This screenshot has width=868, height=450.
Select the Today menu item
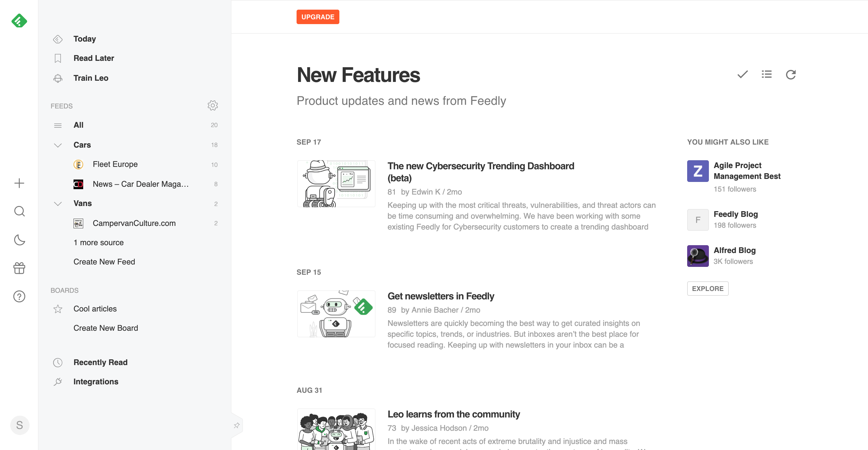(84, 39)
